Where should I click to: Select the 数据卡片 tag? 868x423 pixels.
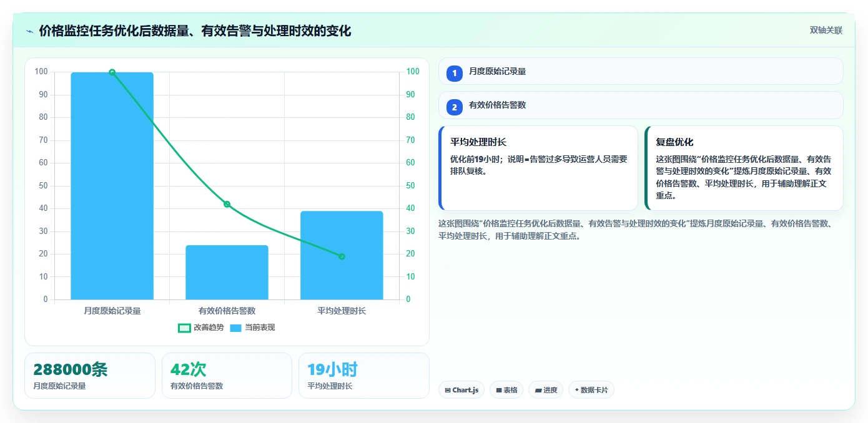(x=591, y=390)
